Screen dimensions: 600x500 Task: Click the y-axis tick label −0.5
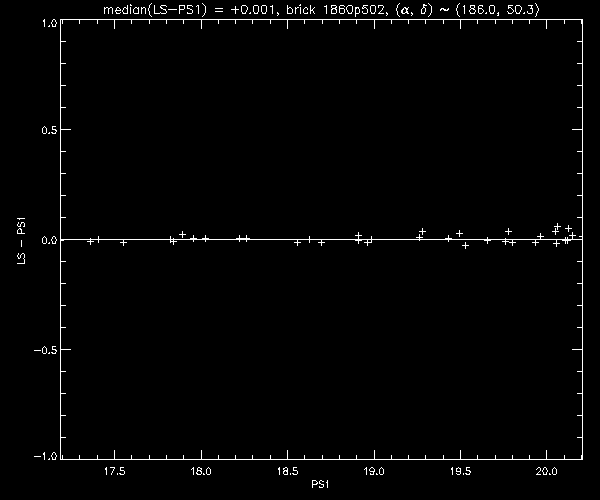coord(46,350)
